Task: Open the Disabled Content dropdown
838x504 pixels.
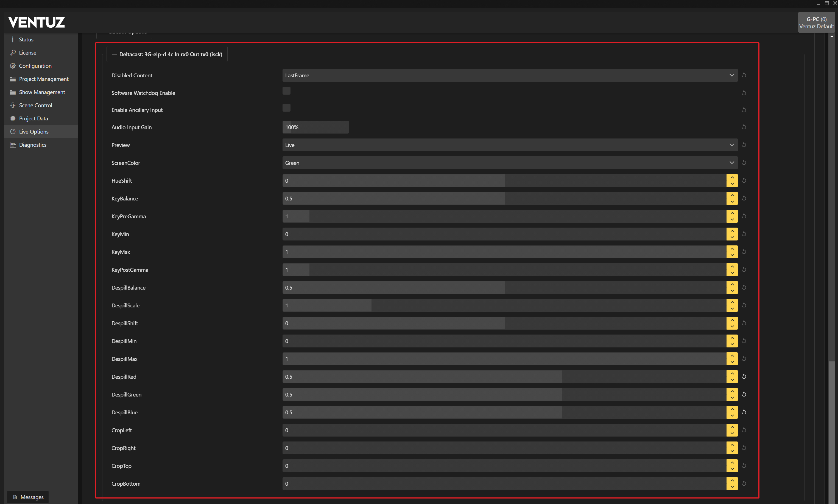Action: (x=510, y=75)
